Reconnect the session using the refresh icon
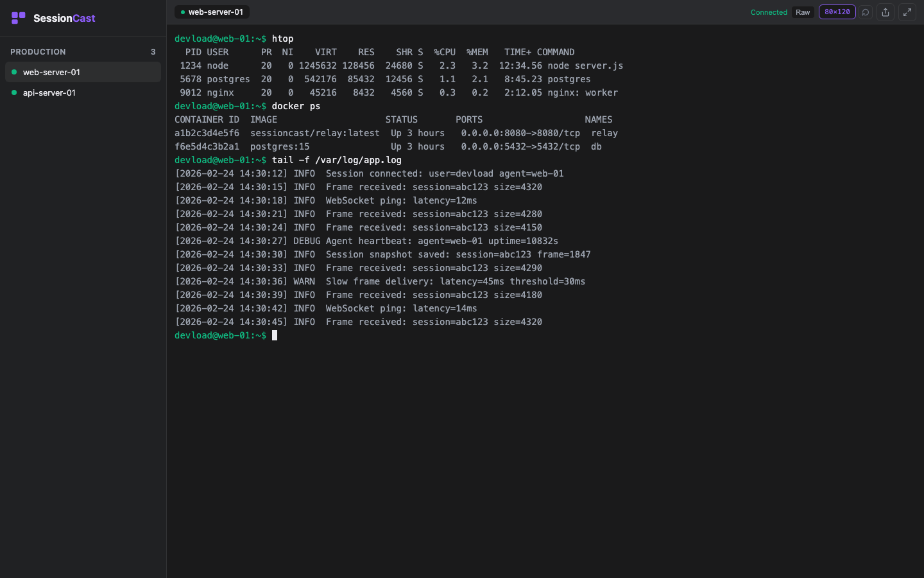 click(866, 12)
